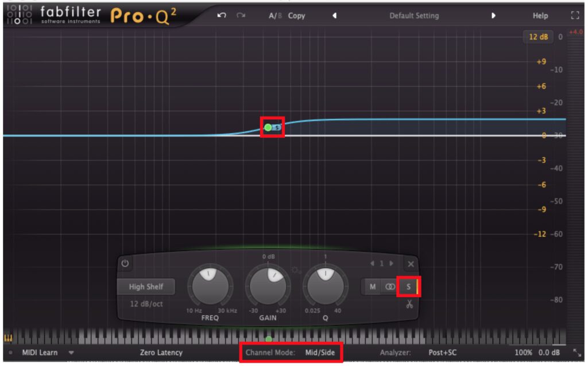
Task: Bypass the band with its power button
Action: pos(125,263)
